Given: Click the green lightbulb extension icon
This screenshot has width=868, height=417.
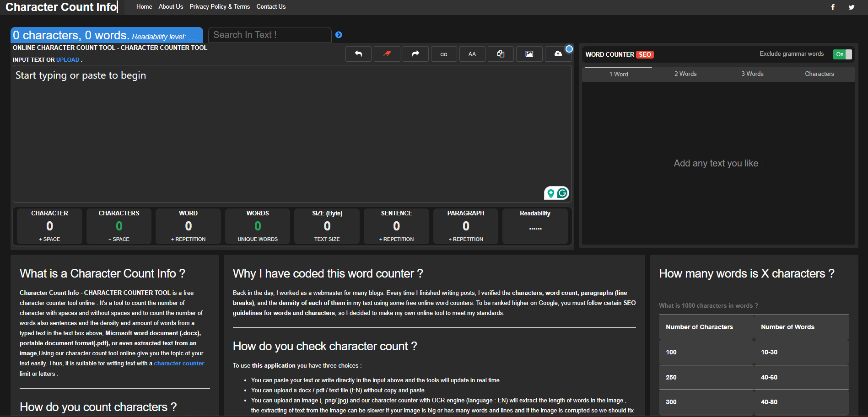Looking at the screenshot, I should tap(551, 193).
